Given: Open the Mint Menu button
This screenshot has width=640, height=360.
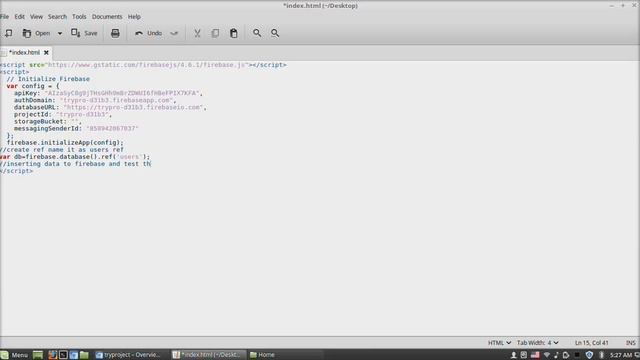Looking at the screenshot, I should (x=14, y=355).
